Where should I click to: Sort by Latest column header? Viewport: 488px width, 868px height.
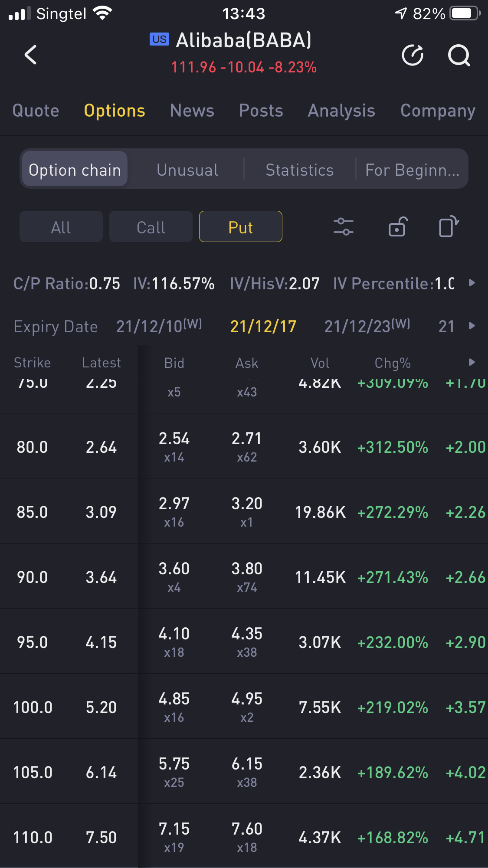pyautogui.click(x=102, y=363)
